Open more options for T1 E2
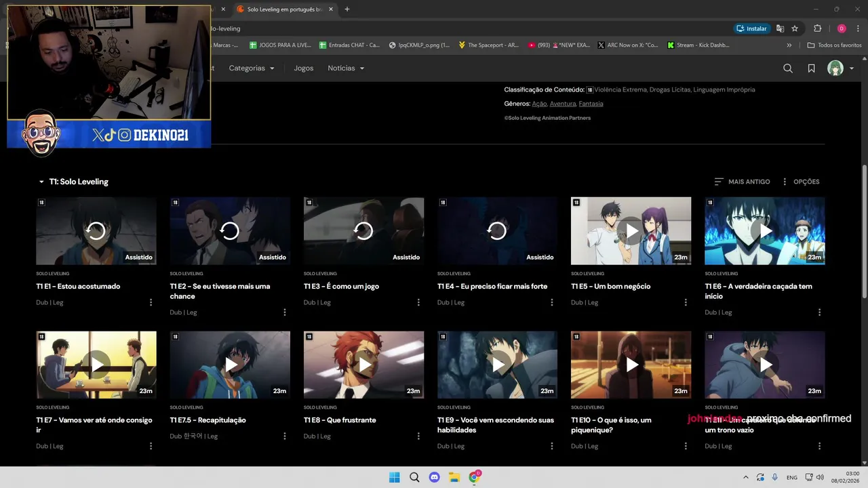The height and width of the screenshot is (488, 868). (284, 312)
